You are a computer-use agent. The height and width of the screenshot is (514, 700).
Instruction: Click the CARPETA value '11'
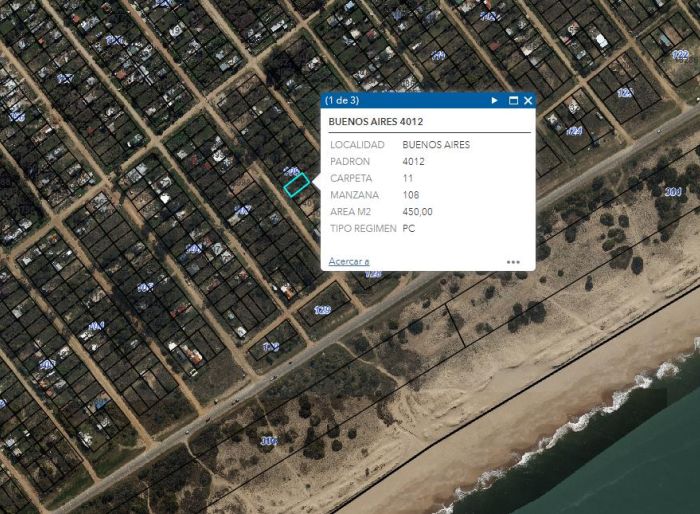pyautogui.click(x=408, y=178)
